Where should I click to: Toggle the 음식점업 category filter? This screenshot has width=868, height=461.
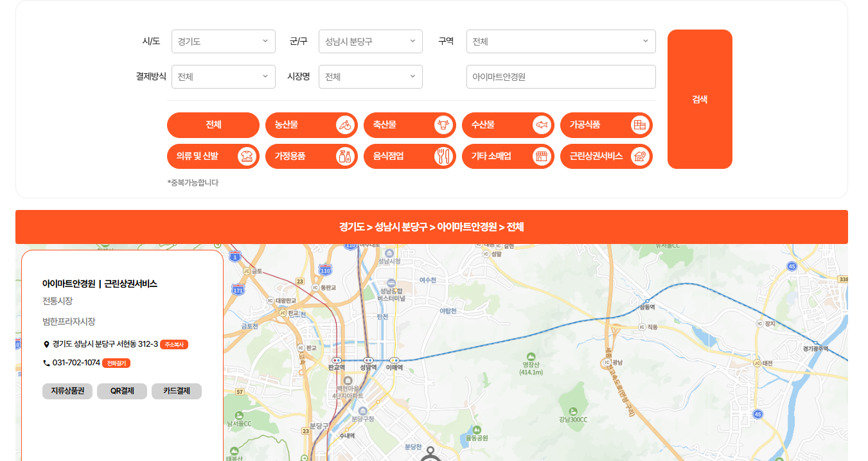(x=410, y=156)
